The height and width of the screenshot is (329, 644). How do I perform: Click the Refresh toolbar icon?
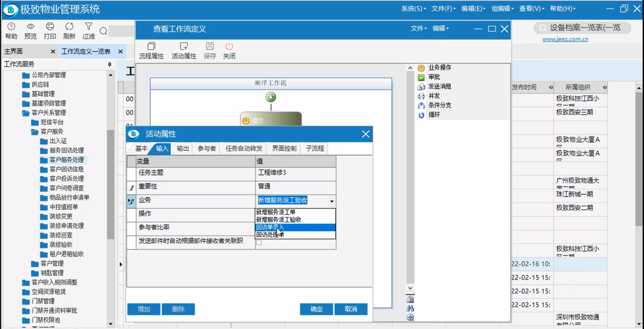click(x=69, y=30)
